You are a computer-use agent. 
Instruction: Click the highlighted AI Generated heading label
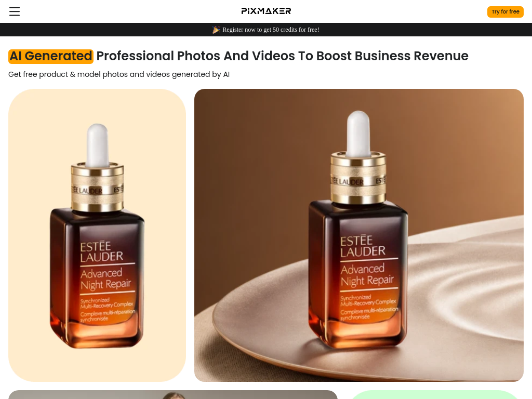coord(50,56)
